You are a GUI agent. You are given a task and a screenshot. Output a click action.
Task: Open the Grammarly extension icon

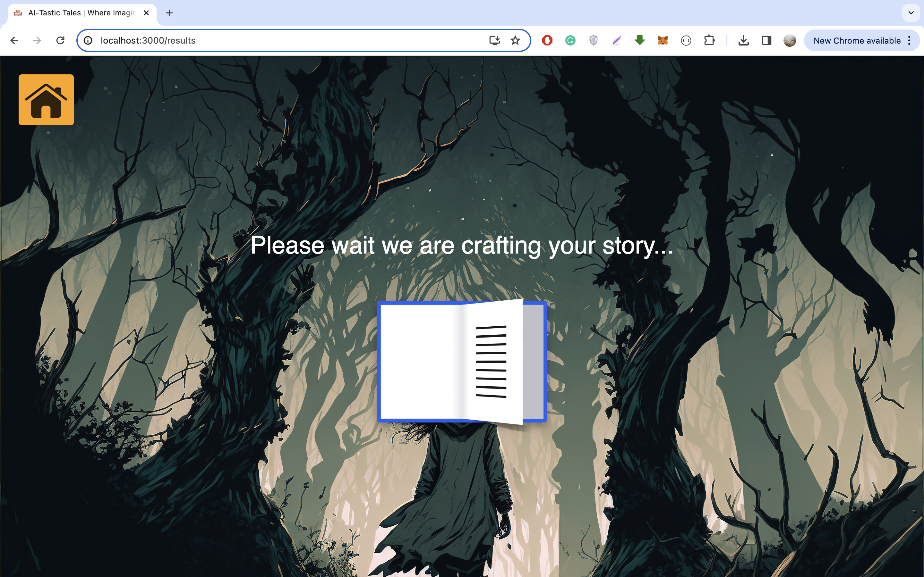(x=570, y=40)
